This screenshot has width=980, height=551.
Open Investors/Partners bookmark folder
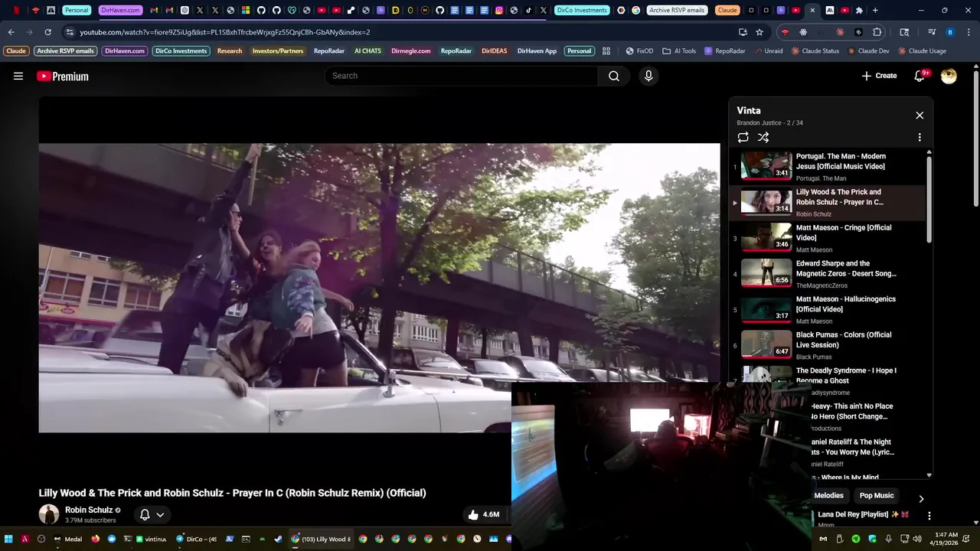tap(278, 51)
